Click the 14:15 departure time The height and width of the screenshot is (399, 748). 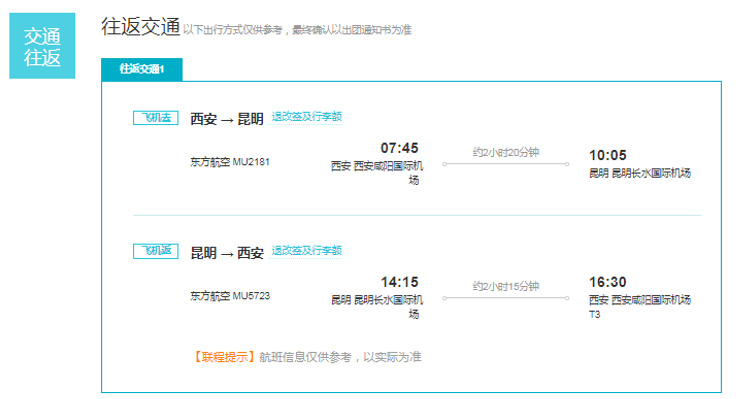tap(399, 282)
